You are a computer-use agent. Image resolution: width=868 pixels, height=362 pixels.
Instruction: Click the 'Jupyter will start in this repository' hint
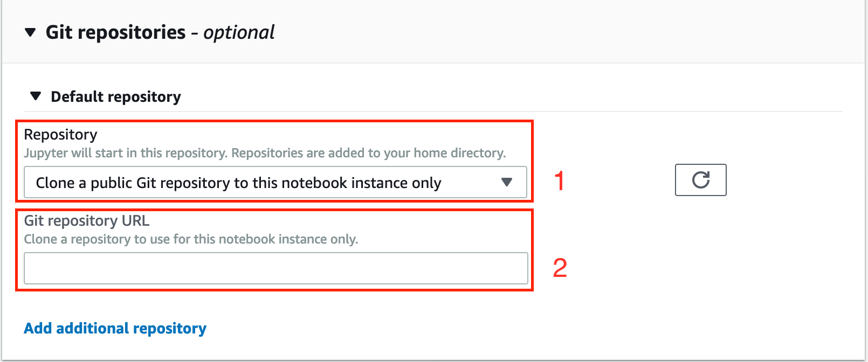coord(265,153)
